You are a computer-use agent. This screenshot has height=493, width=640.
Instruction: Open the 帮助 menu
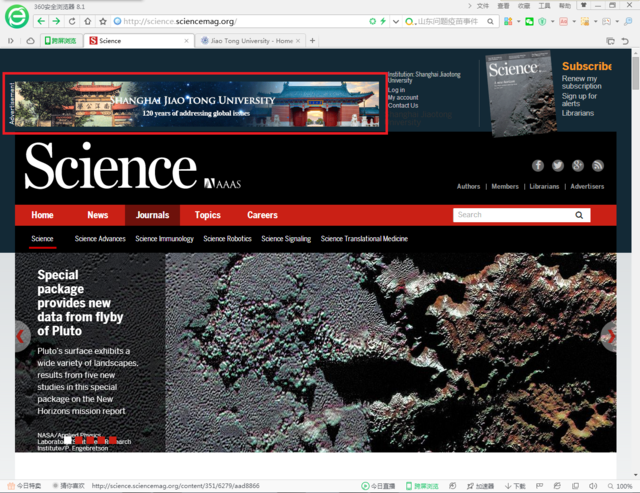565,6
